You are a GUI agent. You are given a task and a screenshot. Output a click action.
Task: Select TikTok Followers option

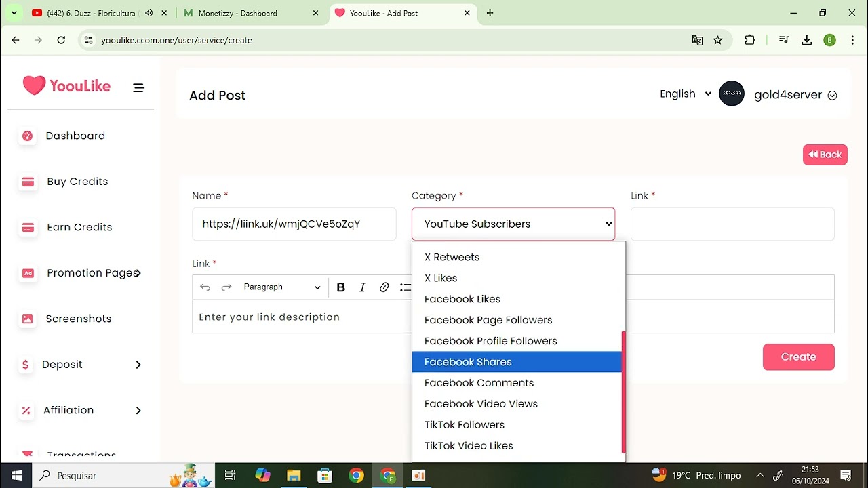click(517, 425)
